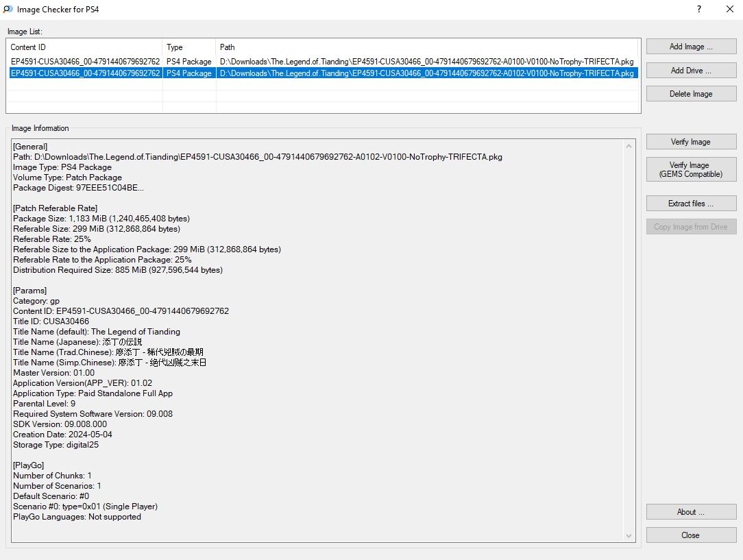Click the Application Version(APP_VER) line
The image size is (743, 560).
pos(82,382)
